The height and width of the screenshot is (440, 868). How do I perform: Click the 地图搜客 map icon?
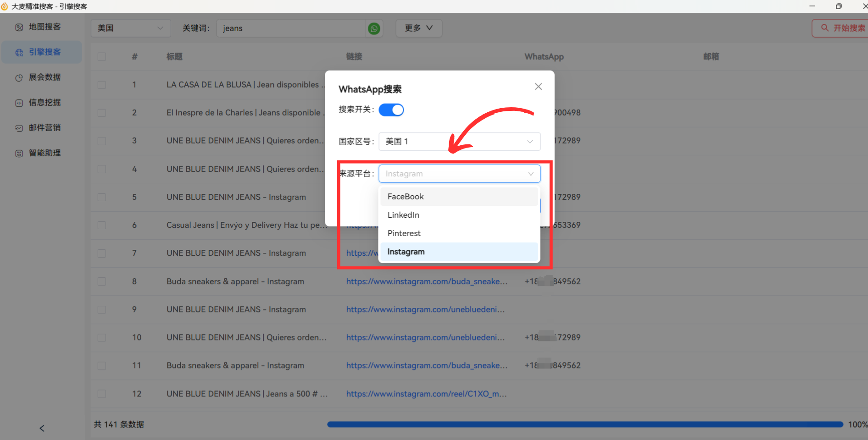coord(19,27)
